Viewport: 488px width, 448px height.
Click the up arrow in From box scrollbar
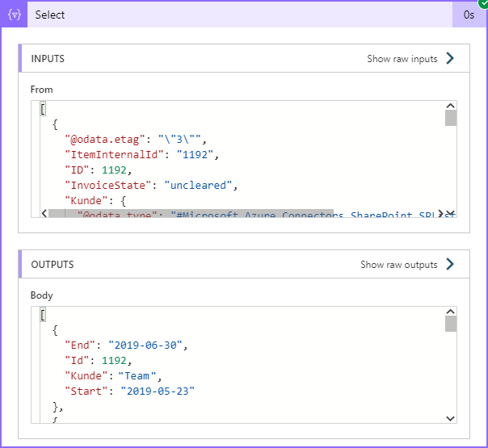(x=451, y=106)
